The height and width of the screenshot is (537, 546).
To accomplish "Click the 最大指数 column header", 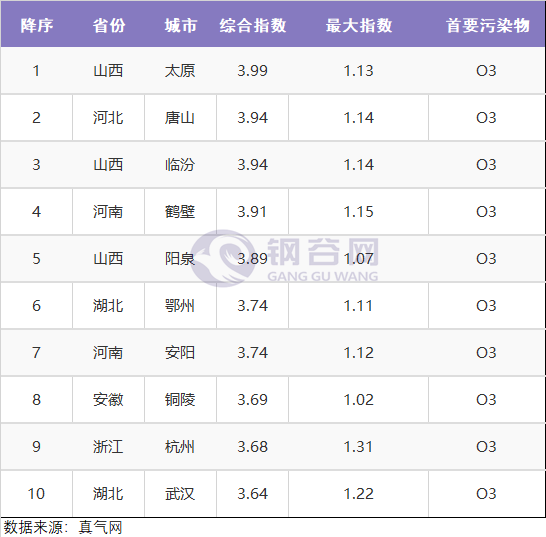I will (x=359, y=25).
